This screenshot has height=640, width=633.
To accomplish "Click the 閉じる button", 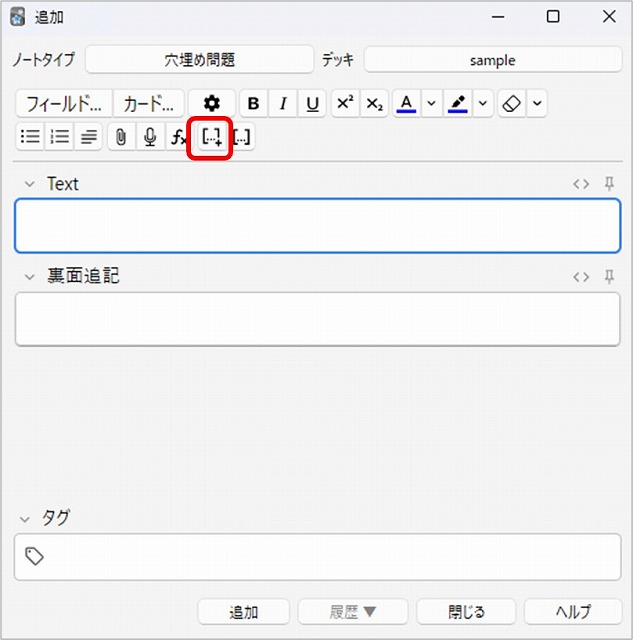I will [466, 612].
